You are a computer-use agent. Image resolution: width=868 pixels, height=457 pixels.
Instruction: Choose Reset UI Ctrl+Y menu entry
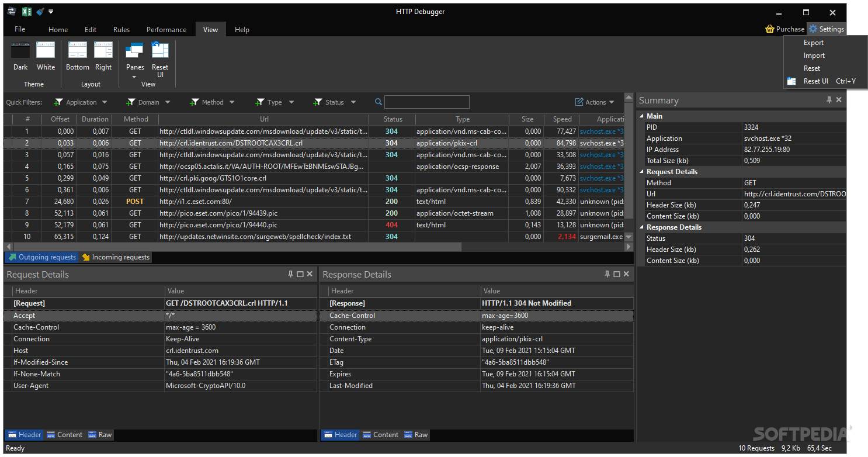coord(825,81)
